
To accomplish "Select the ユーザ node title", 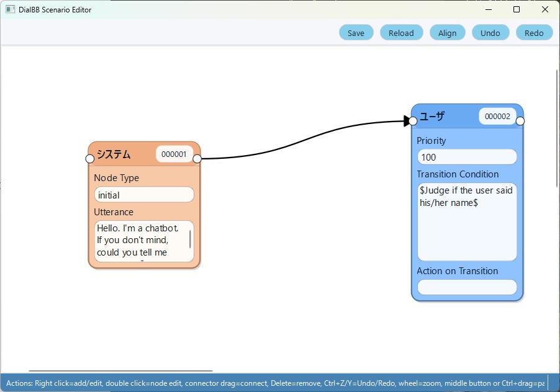I will tap(432, 116).
